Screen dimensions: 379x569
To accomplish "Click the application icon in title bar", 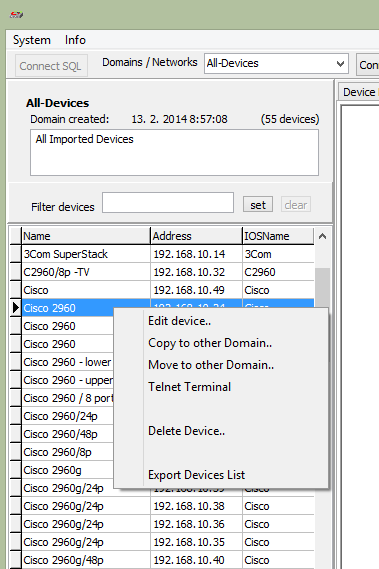I will [x=16, y=15].
